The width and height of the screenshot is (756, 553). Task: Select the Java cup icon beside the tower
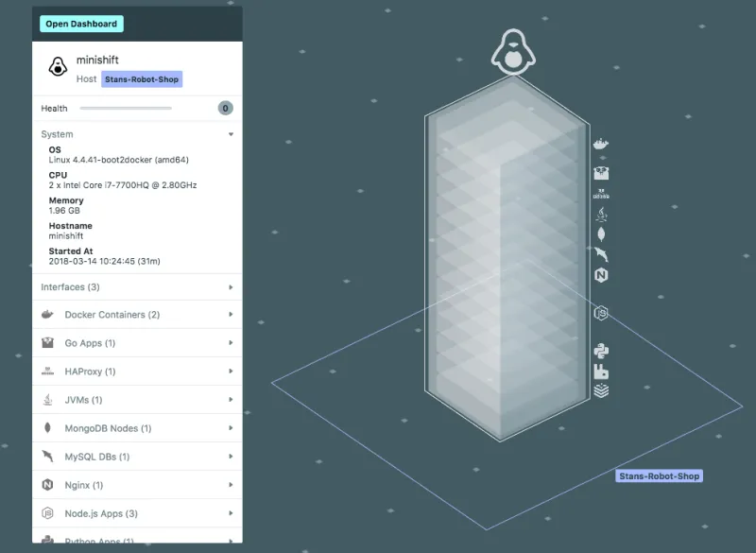(x=601, y=215)
